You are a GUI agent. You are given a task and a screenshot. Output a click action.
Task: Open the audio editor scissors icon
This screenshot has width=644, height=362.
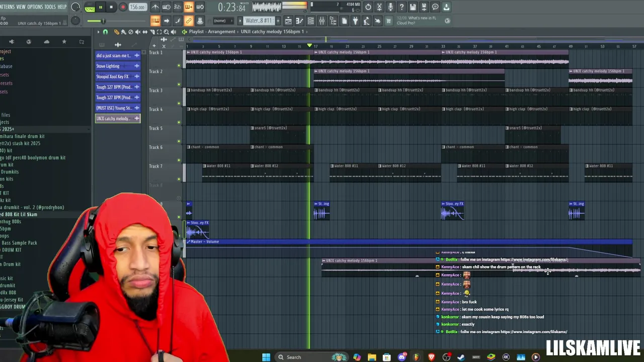[x=379, y=7]
